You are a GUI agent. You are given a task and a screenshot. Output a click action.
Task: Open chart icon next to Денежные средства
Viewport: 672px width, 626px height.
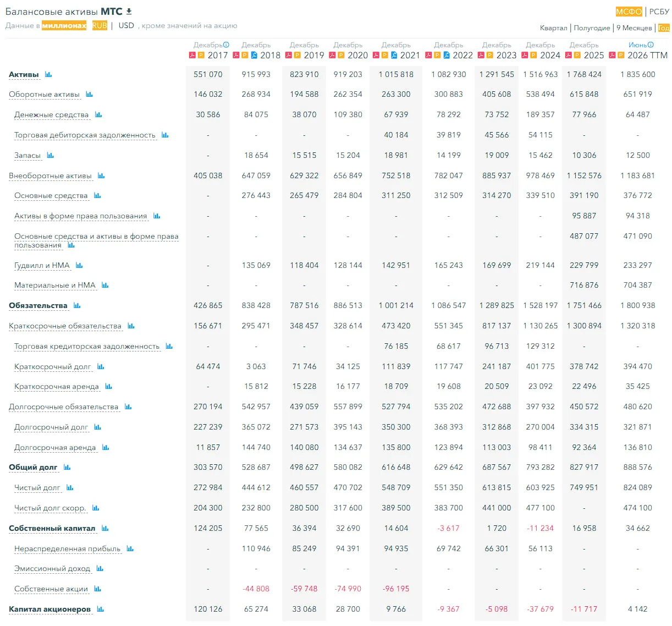pos(98,114)
